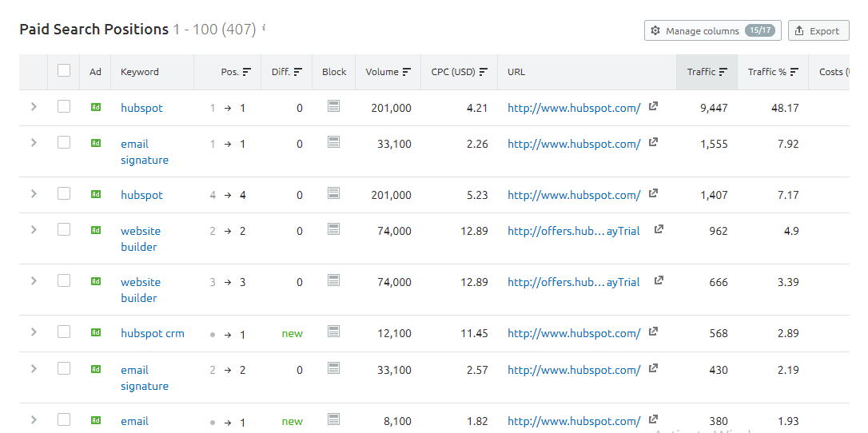Check the box for email signature row with CPC 2.57
The image size is (868, 433).
click(64, 367)
